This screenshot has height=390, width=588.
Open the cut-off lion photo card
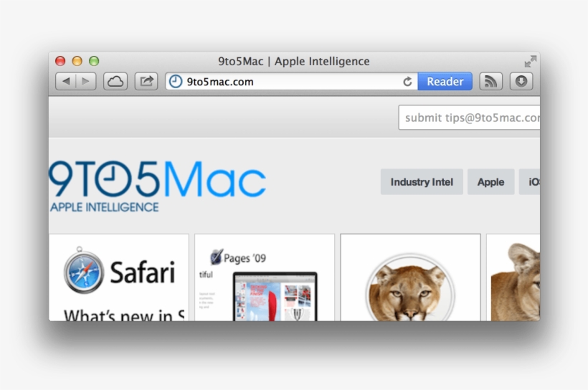click(513, 277)
